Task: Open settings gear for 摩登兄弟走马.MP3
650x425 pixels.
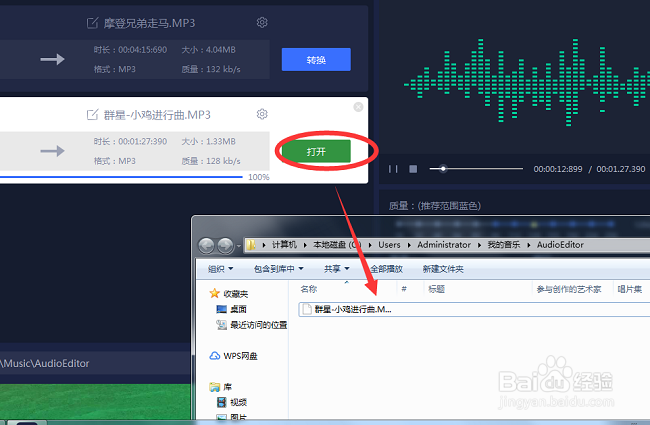Action: pos(262,22)
